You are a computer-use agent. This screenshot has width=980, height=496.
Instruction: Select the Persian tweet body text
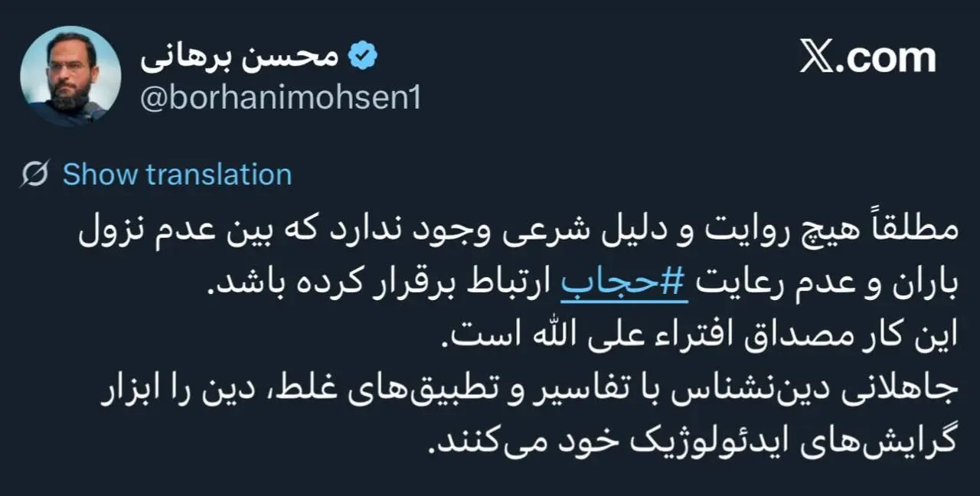[x=490, y=333]
